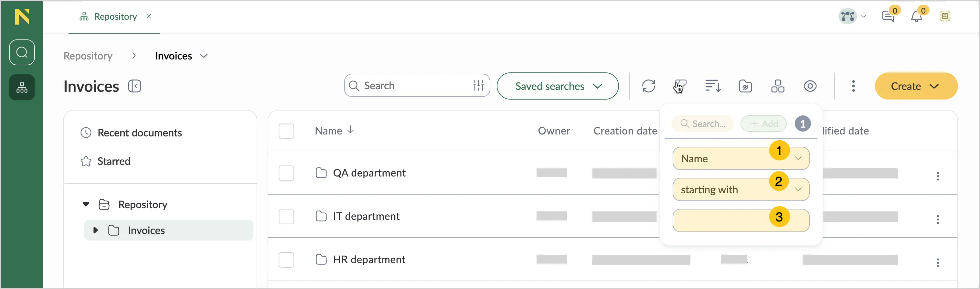The width and height of the screenshot is (980, 289).
Task: Open the notifications bell
Action: tap(916, 16)
